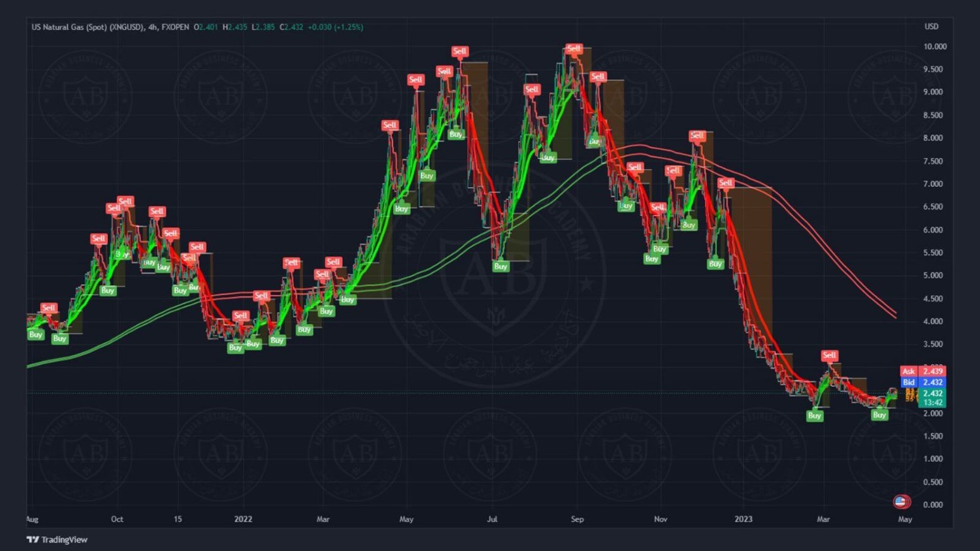Click the Aug label on time axis
The image size is (980, 551).
pyautogui.click(x=32, y=520)
